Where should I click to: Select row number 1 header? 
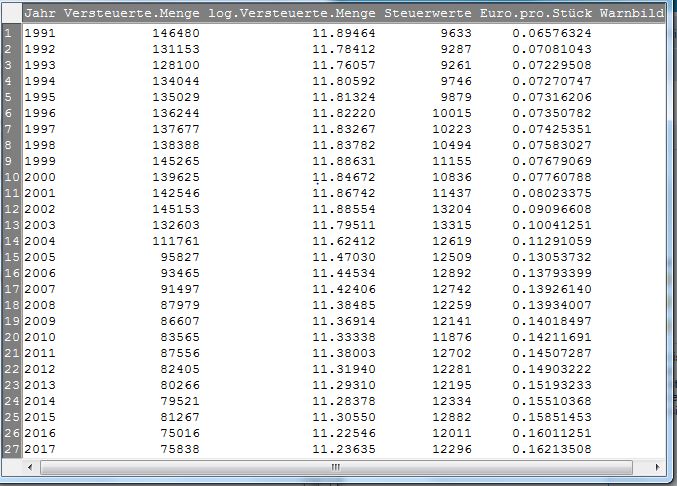tap(9, 32)
